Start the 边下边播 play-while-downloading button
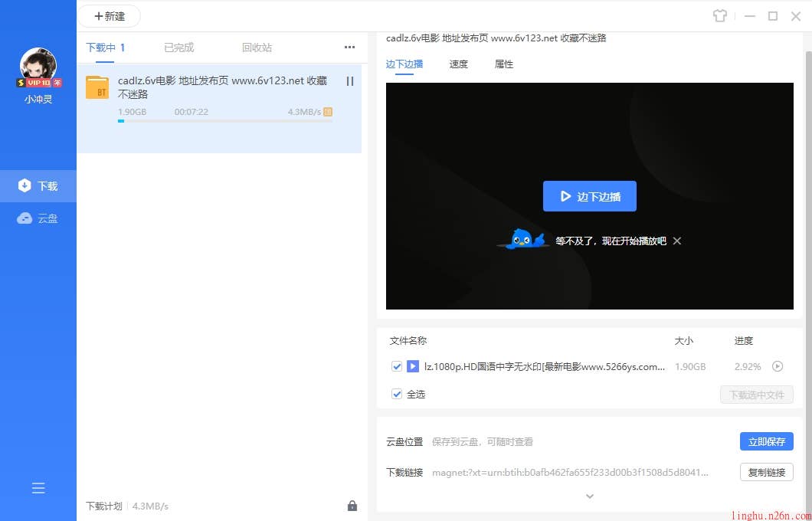 589,196
